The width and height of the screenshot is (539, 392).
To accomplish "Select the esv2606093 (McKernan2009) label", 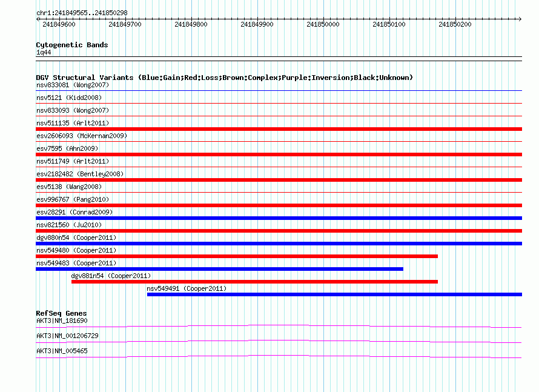I will point(82,136).
